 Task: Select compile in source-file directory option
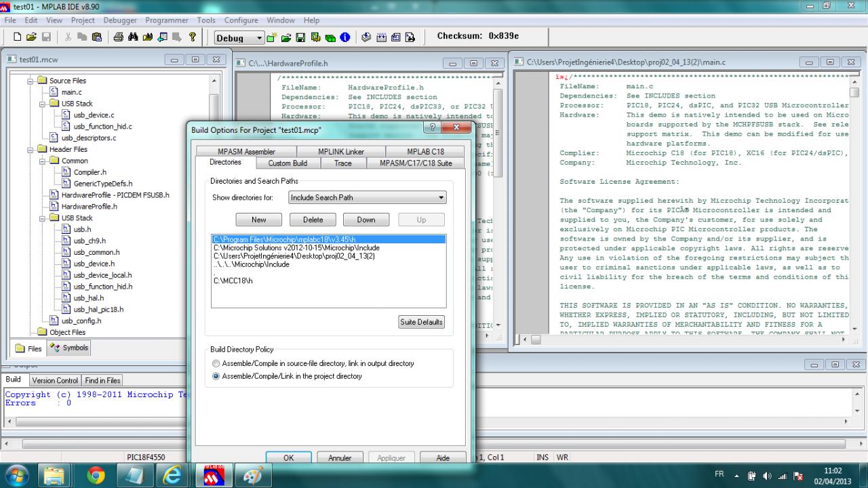click(x=216, y=364)
